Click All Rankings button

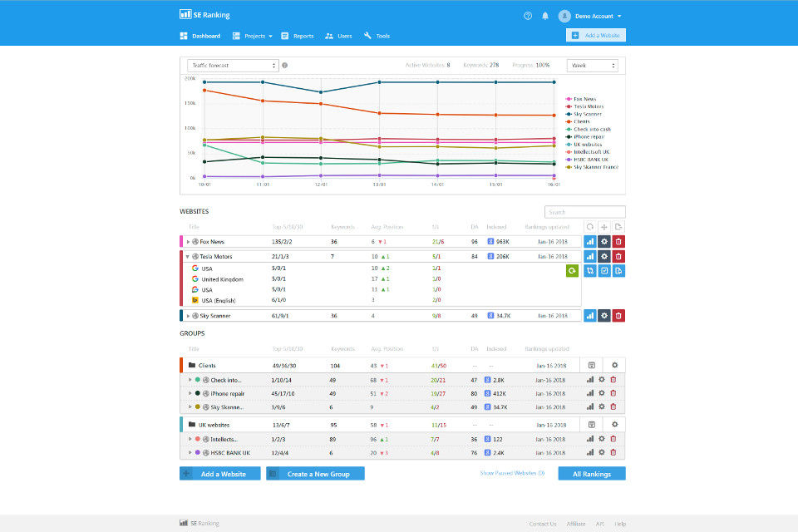[592, 474]
